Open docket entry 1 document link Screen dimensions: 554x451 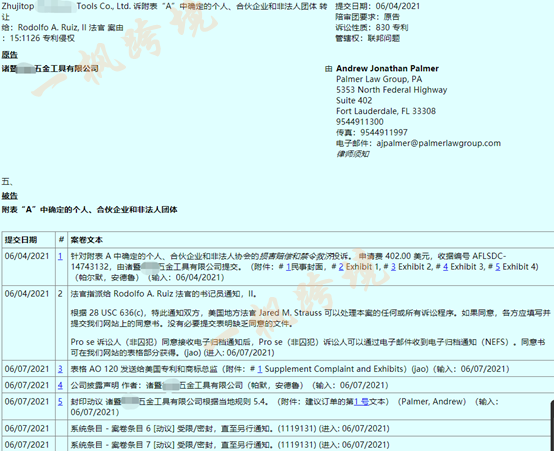(60, 256)
